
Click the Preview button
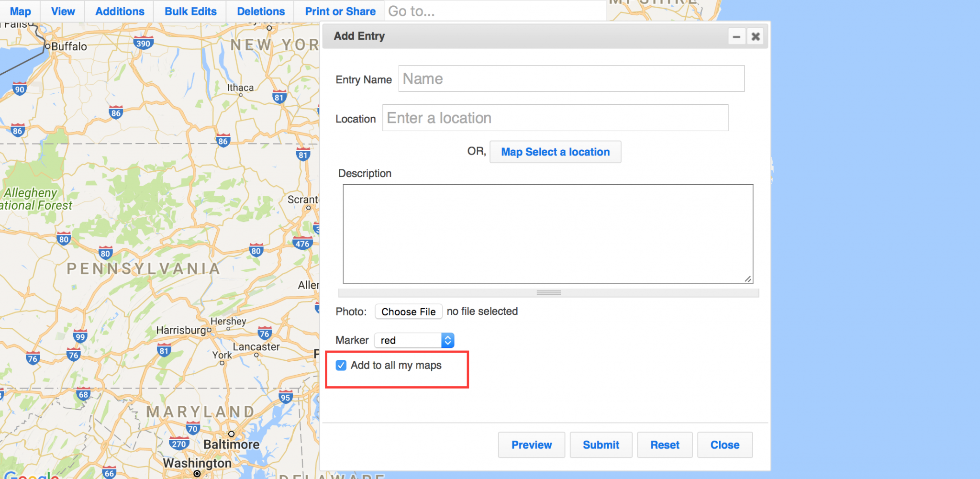point(532,445)
